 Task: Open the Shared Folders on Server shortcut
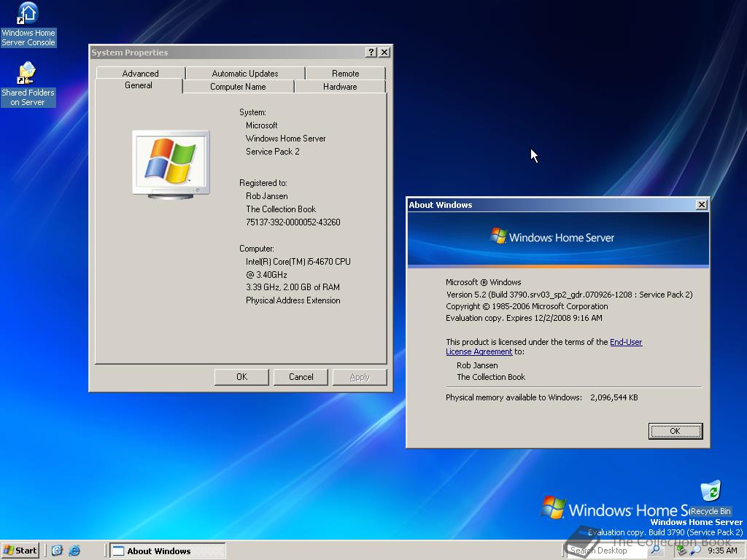click(28, 85)
